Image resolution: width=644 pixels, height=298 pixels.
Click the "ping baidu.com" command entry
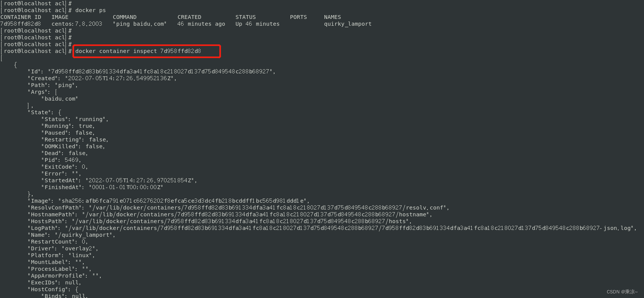click(140, 24)
